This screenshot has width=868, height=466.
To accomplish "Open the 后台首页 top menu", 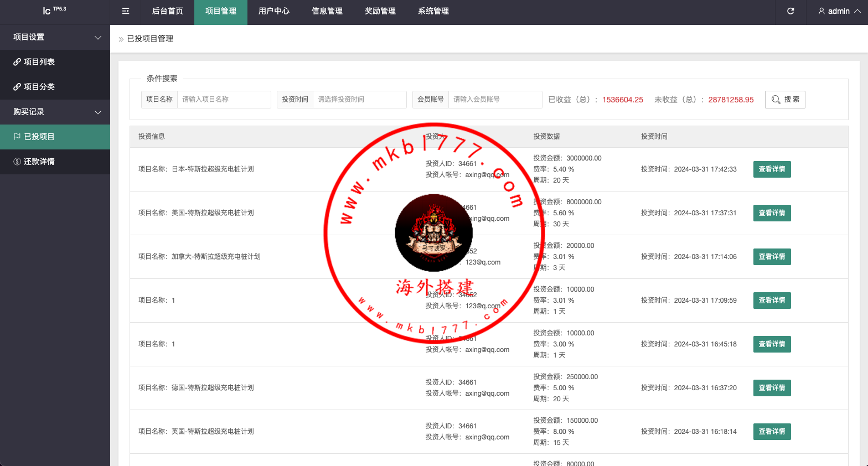I will pos(168,11).
